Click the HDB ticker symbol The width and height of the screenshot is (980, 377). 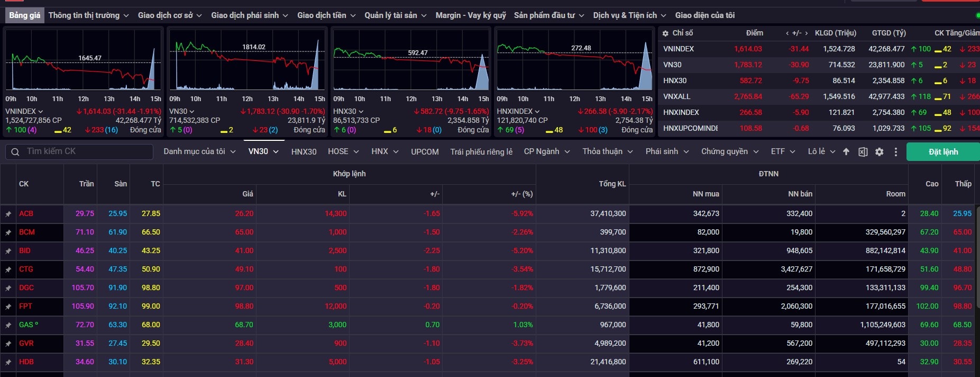(26, 362)
